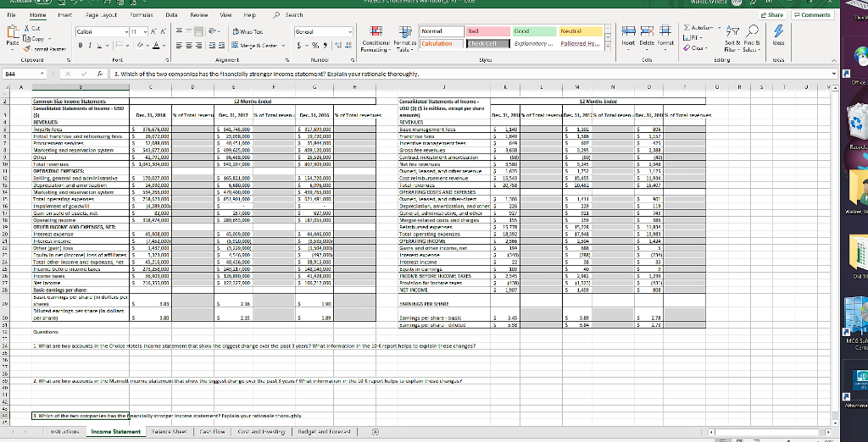Open Find & Select
This screenshot has width=868, height=442.
pyautogui.click(x=751, y=37)
